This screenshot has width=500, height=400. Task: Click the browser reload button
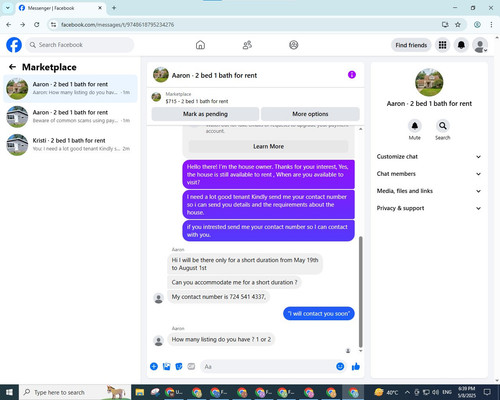(x=37, y=25)
